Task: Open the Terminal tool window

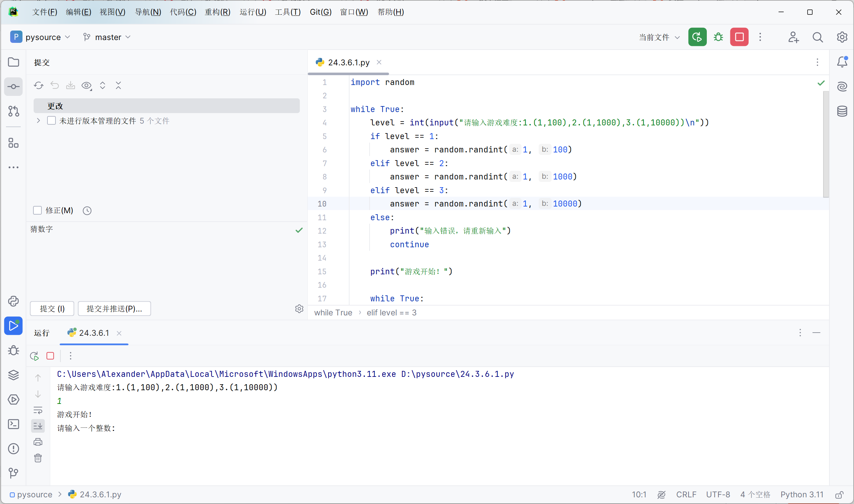Action: 13,424
